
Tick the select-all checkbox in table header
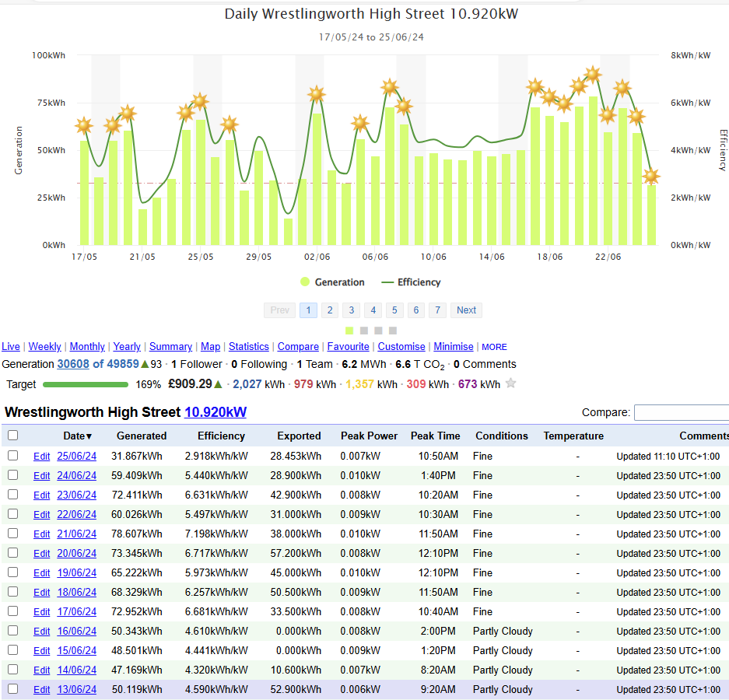point(13,435)
